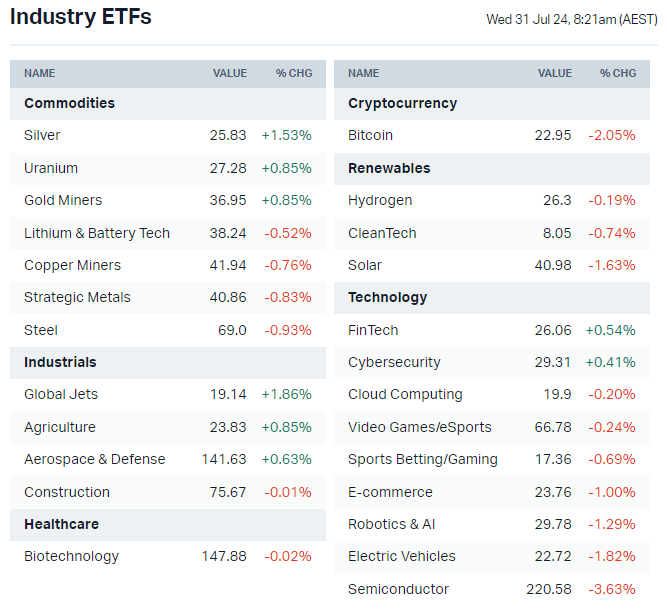Click left table NAME column header
Viewport: 667px width, 609px height.
40,73
